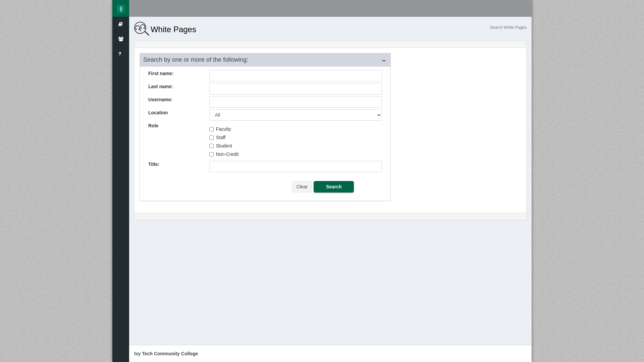Check the Faculty role checkbox
This screenshot has width=644, height=362.
[211, 129]
